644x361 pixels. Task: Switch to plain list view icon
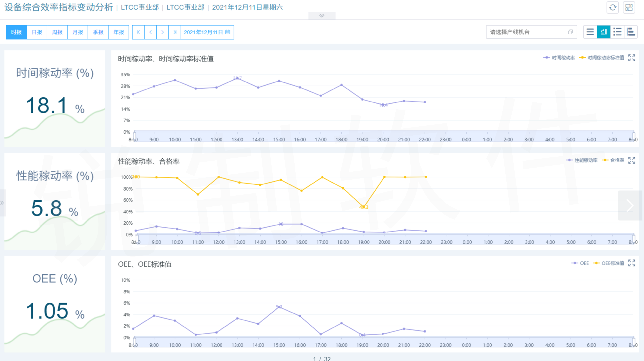[590, 32]
